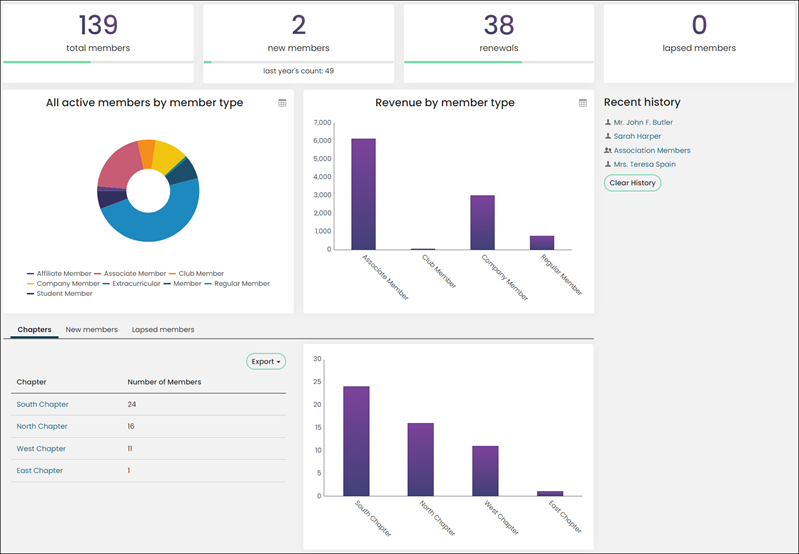Switch to the New members tab

pyautogui.click(x=91, y=330)
